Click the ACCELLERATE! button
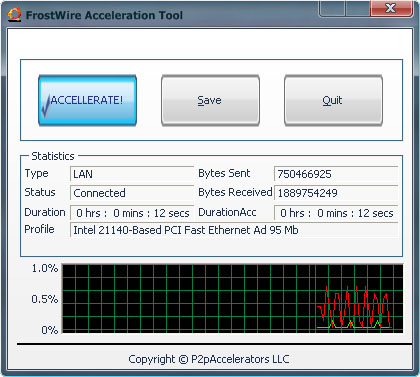Screen dimensions: 420x377 88,100
